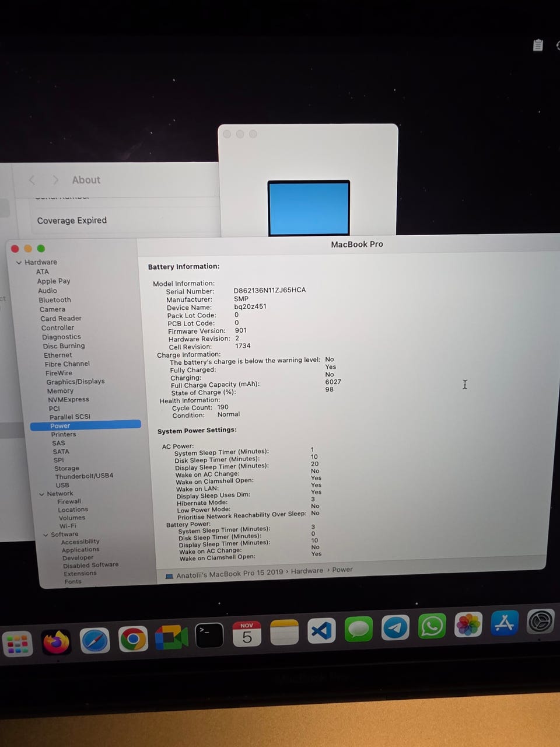
Task: Select PCI in the Hardware list
Action: [54, 409]
